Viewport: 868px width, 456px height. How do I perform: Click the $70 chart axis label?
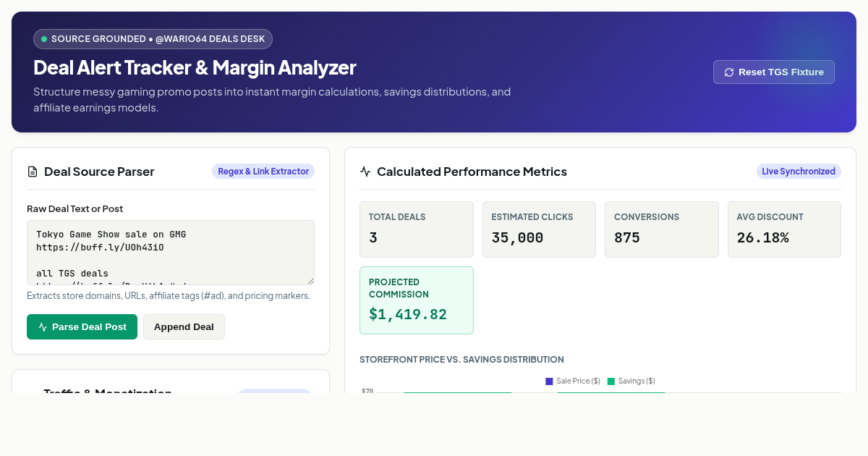click(367, 391)
